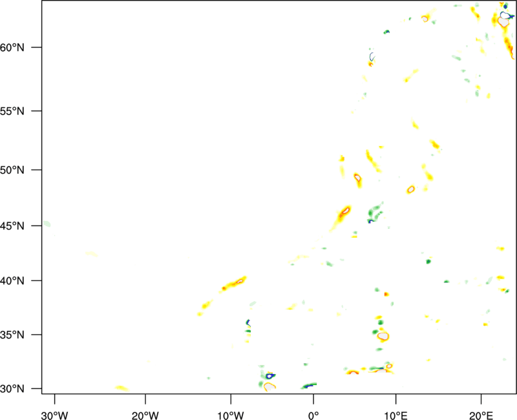Click the 20°E longitude label
Screen dimensions: 517x420
coord(481,415)
